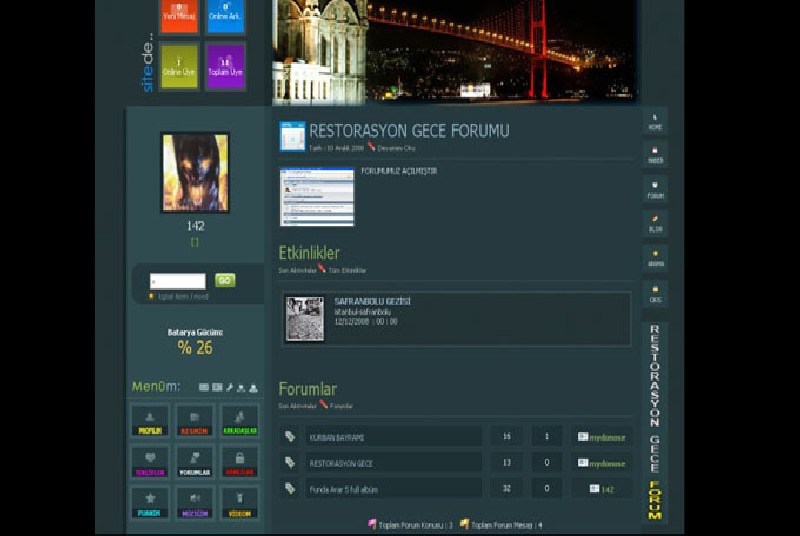
Task: Click the tag icon for Funda Arar row
Action: click(x=290, y=489)
